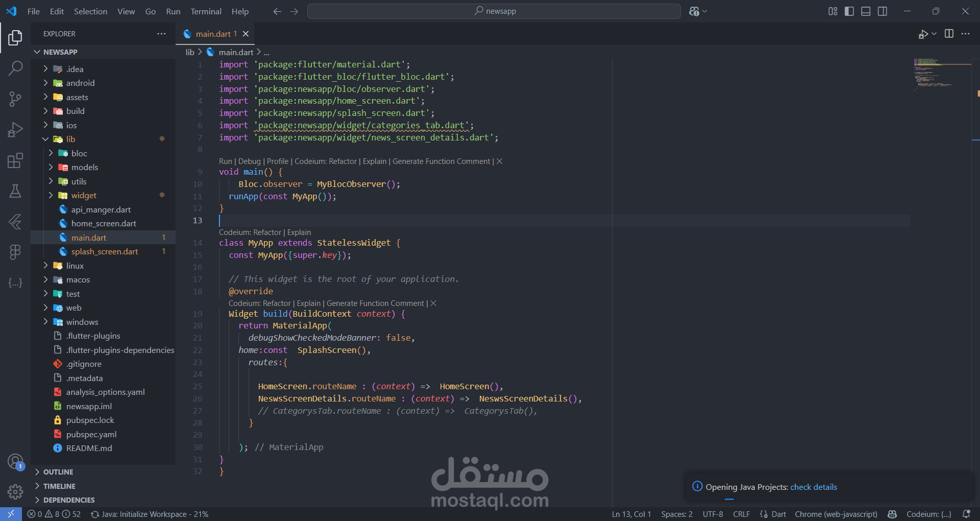Viewport: 980px width, 521px height.
Task: Open the Manage gear icon
Action: coord(15,492)
